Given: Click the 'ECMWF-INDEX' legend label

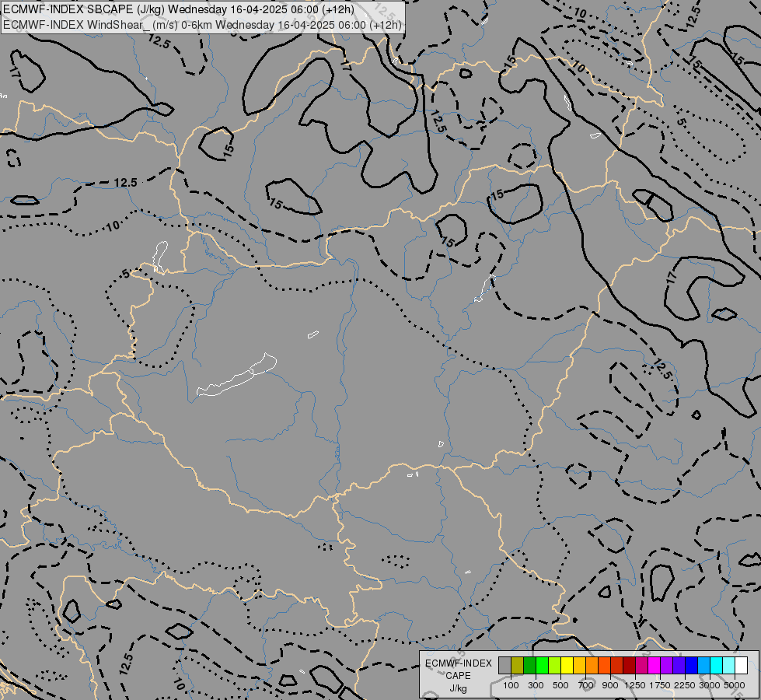Looking at the screenshot, I should pyautogui.click(x=458, y=663).
